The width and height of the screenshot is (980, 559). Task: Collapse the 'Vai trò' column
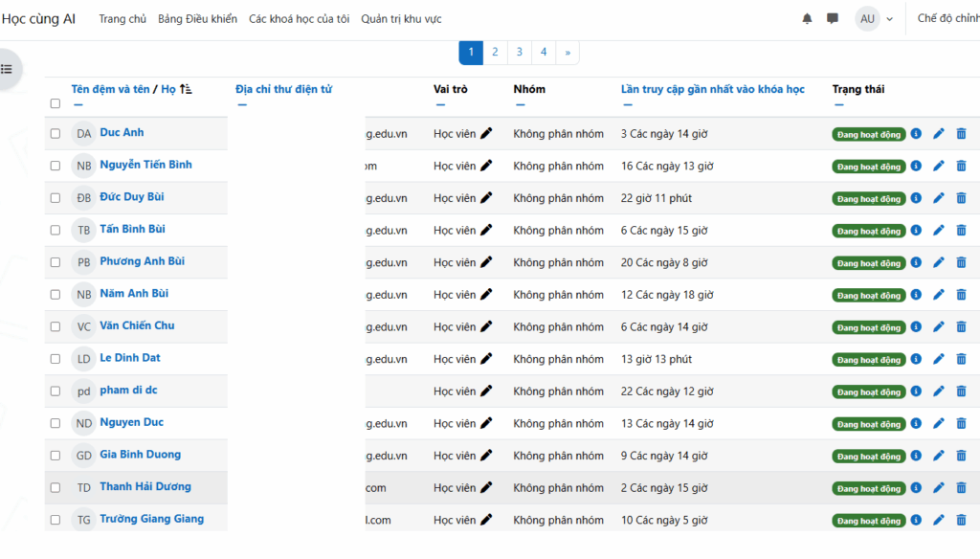438,105
